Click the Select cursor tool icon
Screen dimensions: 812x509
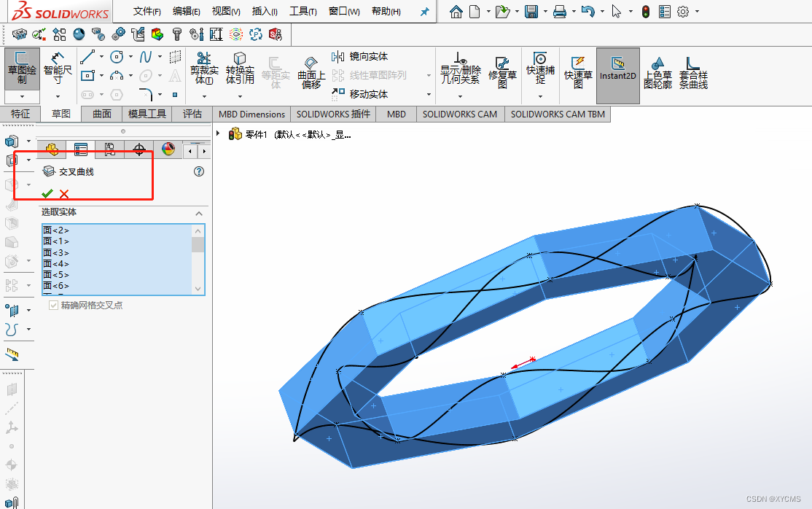616,12
